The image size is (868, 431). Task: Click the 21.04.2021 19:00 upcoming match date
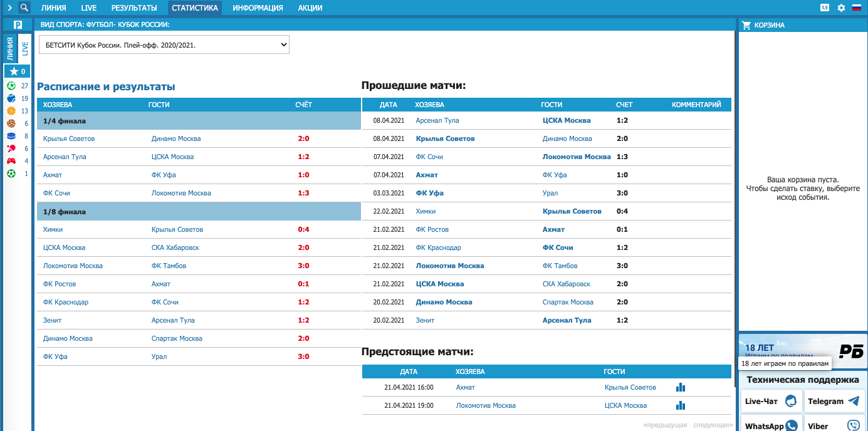click(409, 405)
